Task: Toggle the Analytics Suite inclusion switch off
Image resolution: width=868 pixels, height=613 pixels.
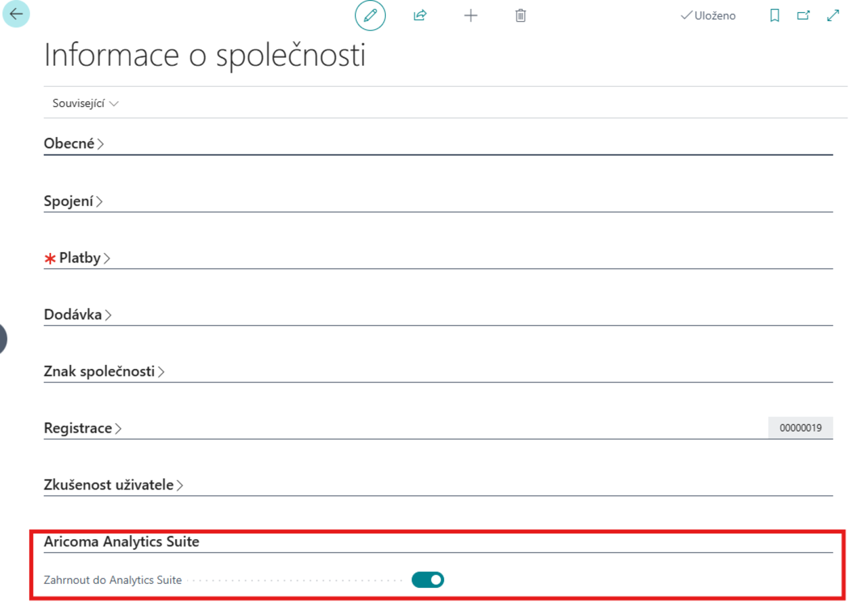Action: pos(427,579)
